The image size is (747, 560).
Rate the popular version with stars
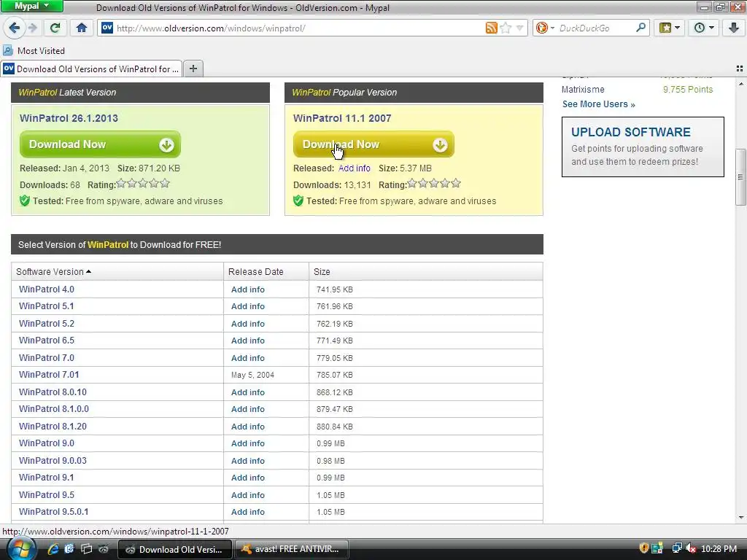point(434,183)
